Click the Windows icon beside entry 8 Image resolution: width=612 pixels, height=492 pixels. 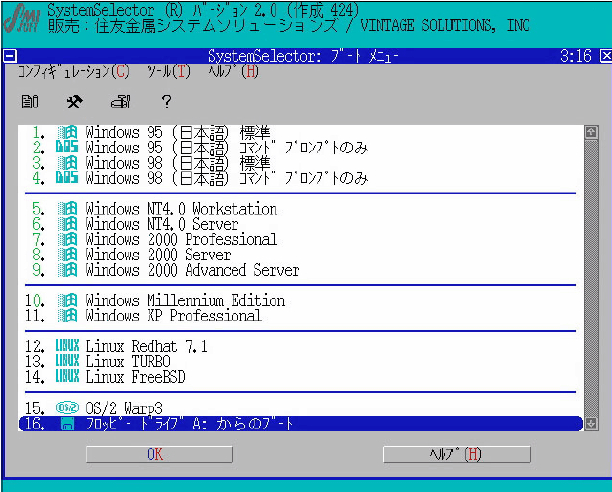67,255
